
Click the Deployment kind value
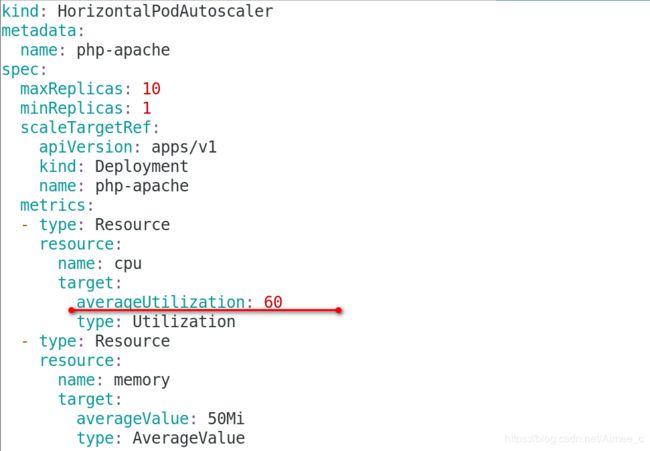(x=141, y=166)
